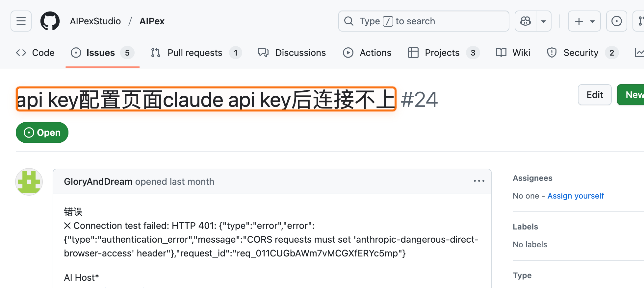Open your issues icon in header
Image resolution: width=644 pixels, height=288 pixels.
pyautogui.click(x=616, y=21)
